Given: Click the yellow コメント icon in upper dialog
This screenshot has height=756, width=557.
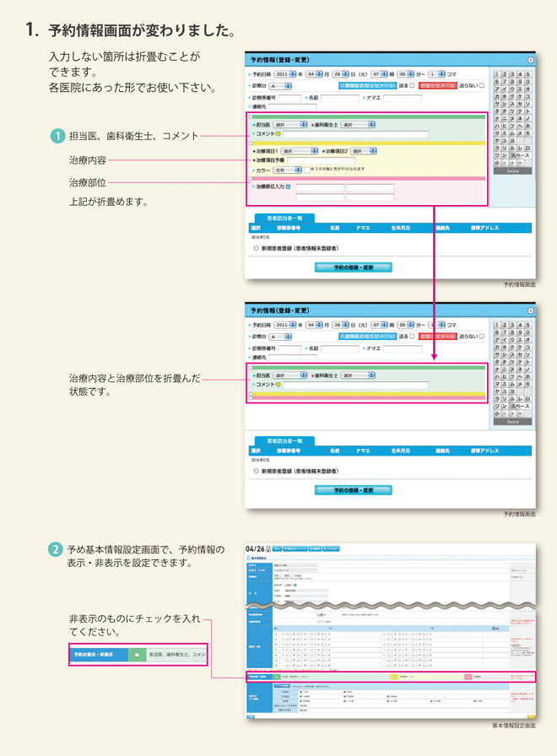Looking at the screenshot, I should tap(278, 134).
